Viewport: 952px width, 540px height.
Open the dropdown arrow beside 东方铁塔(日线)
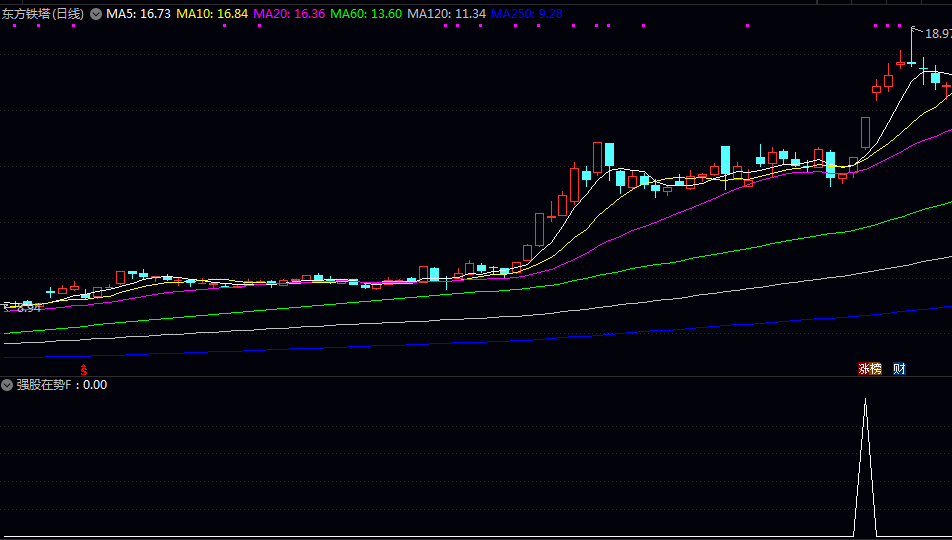click(x=96, y=14)
